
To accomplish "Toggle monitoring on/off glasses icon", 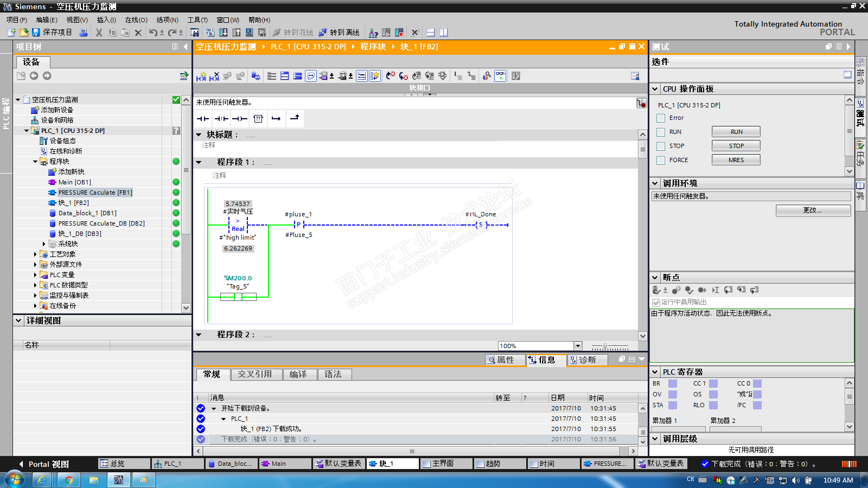I will pos(500,76).
